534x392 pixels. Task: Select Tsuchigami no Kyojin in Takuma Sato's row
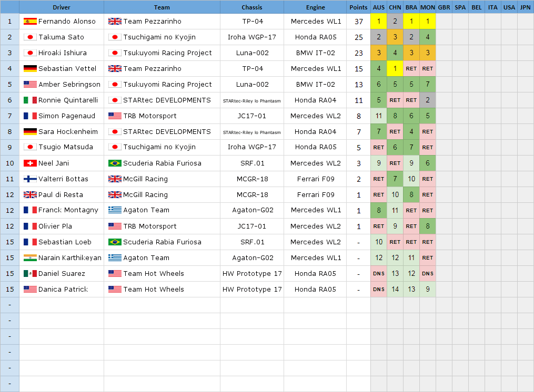tap(159, 37)
